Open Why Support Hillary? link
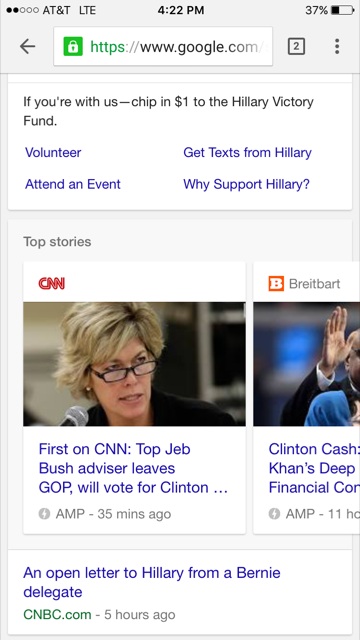 tap(247, 184)
